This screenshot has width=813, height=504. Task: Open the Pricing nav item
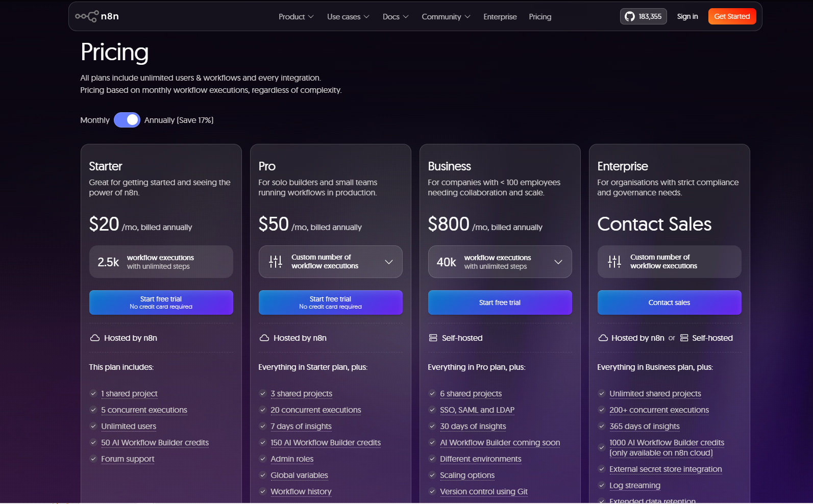pos(540,17)
